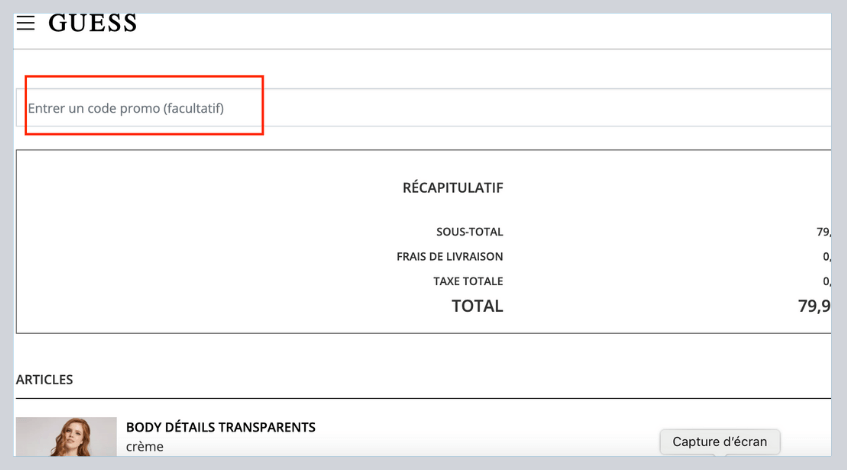Viewport: 847px width, 470px height.
Task: Click the Récapitulatif heading
Action: point(452,188)
